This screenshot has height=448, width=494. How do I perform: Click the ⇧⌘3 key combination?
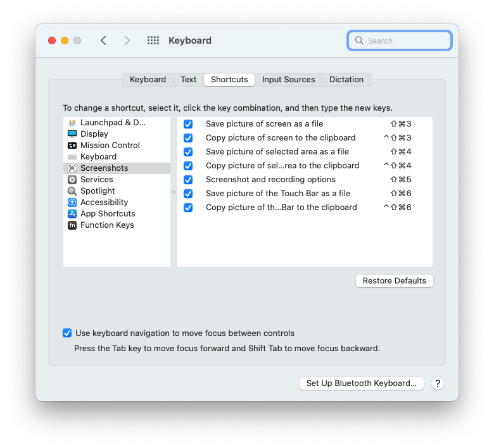[401, 124]
